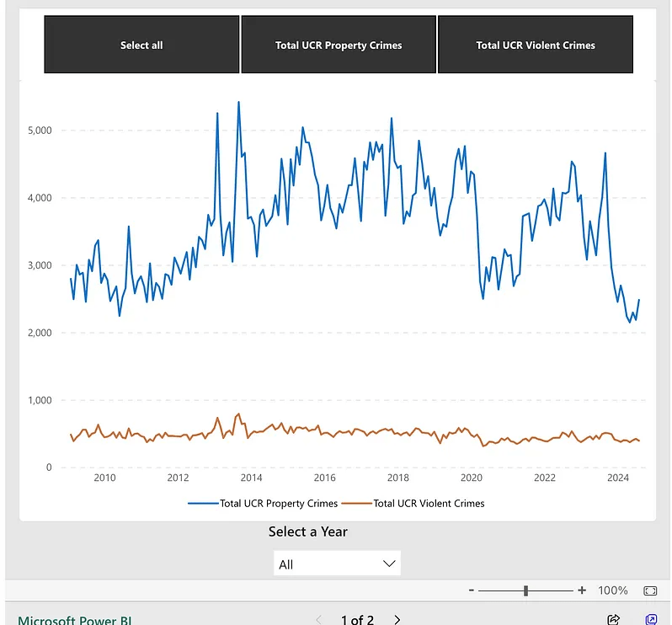
Task: Click the 100% zoom level text
Action: [x=613, y=590]
